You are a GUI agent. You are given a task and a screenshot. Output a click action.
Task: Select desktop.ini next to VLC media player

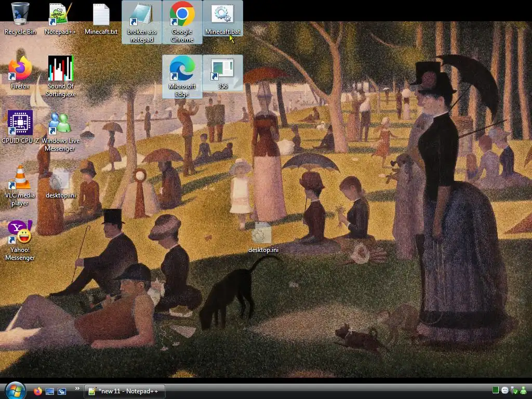pyautogui.click(x=60, y=182)
